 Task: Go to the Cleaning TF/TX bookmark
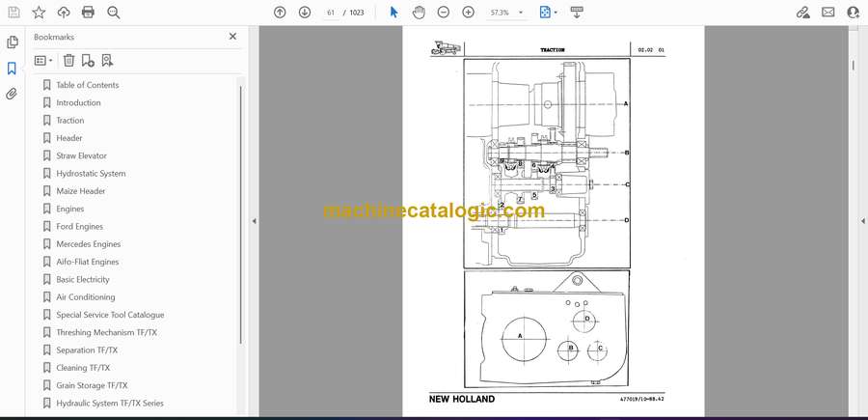tap(83, 368)
